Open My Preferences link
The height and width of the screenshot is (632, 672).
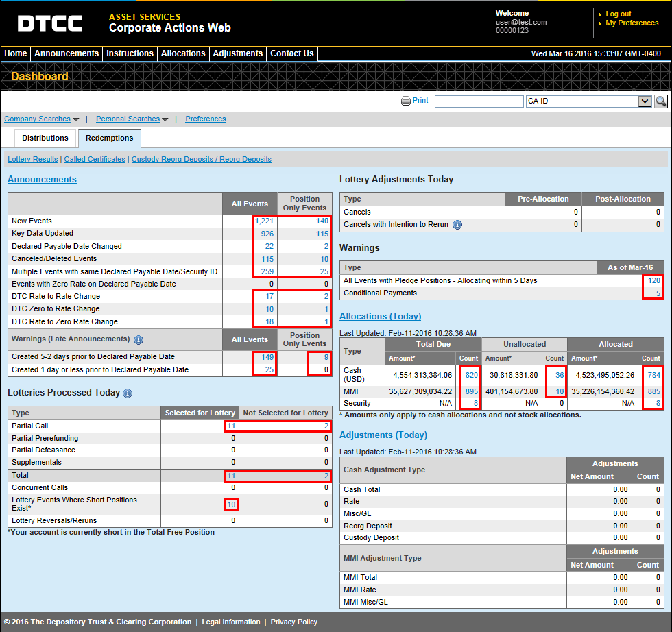point(632,23)
